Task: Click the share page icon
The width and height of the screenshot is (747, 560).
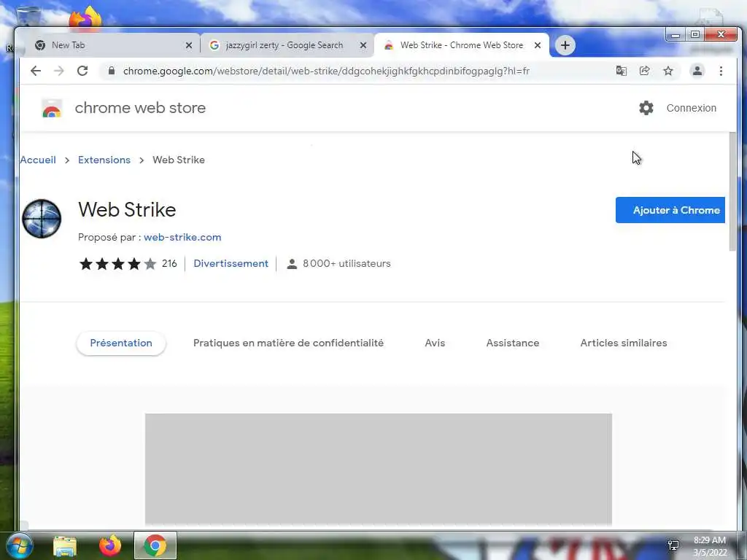Action: [645, 71]
